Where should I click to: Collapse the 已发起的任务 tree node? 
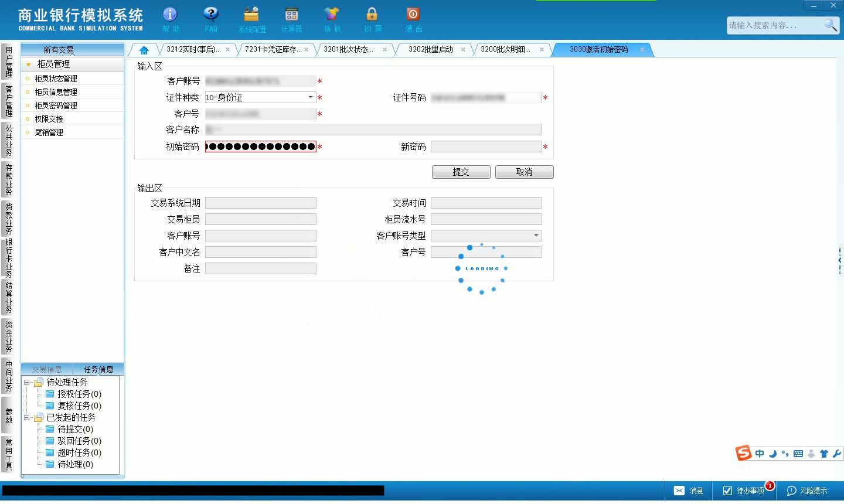click(26, 417)
